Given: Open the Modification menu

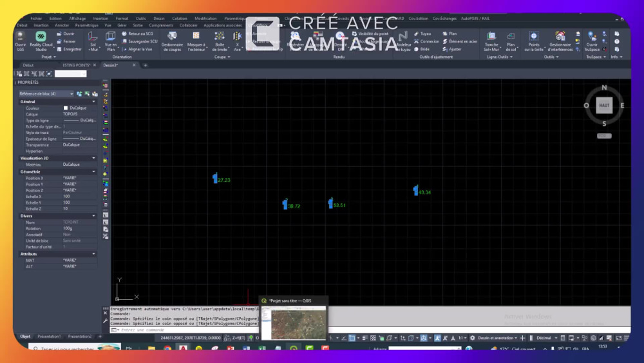Looking at the screenshot, I should click(205, 19).
